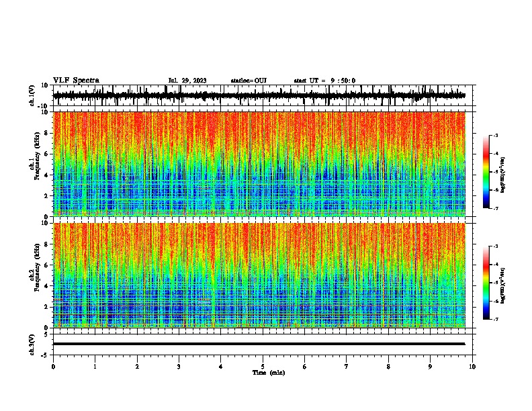
Task: Click the flat black ch.3 signal line
Action: [259, 344]
